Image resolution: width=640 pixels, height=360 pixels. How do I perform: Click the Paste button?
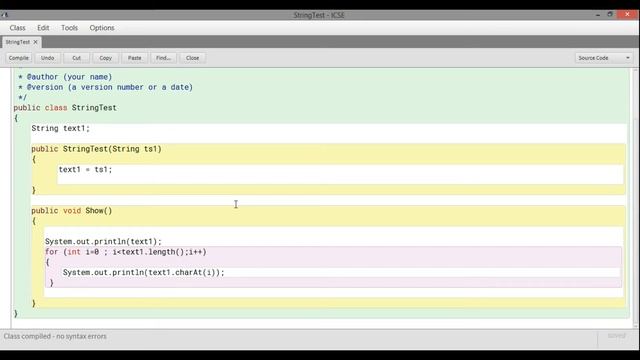[134, 58]
